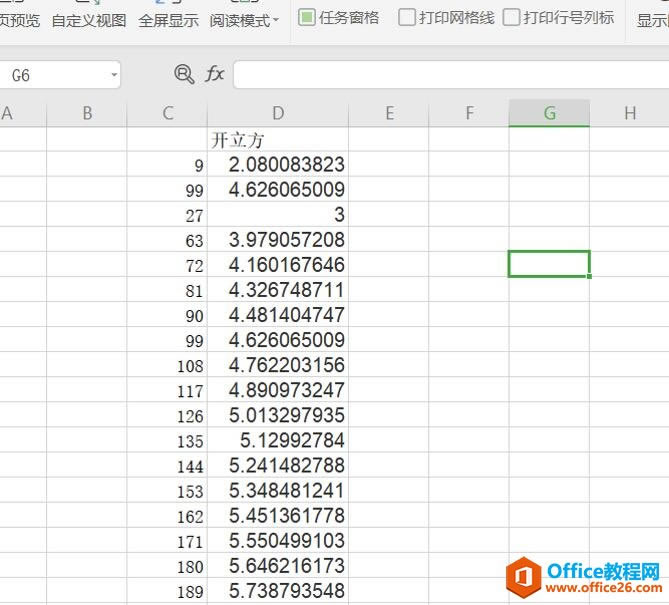
Task: Select cell showing 4.160167646
Action: 278,265
